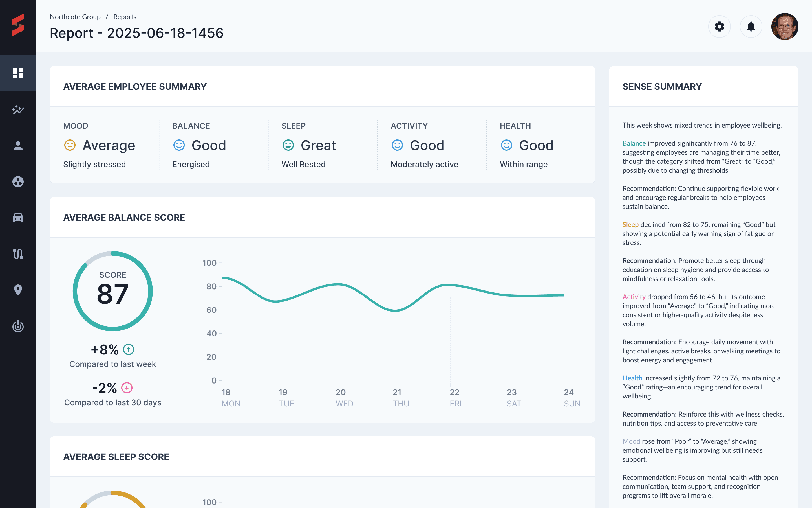Click the smiley icon in the Activity card

tap(397, 145)
